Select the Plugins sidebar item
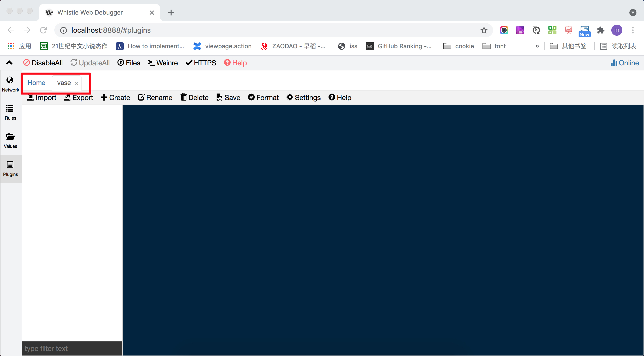 (x=10, y=168)
